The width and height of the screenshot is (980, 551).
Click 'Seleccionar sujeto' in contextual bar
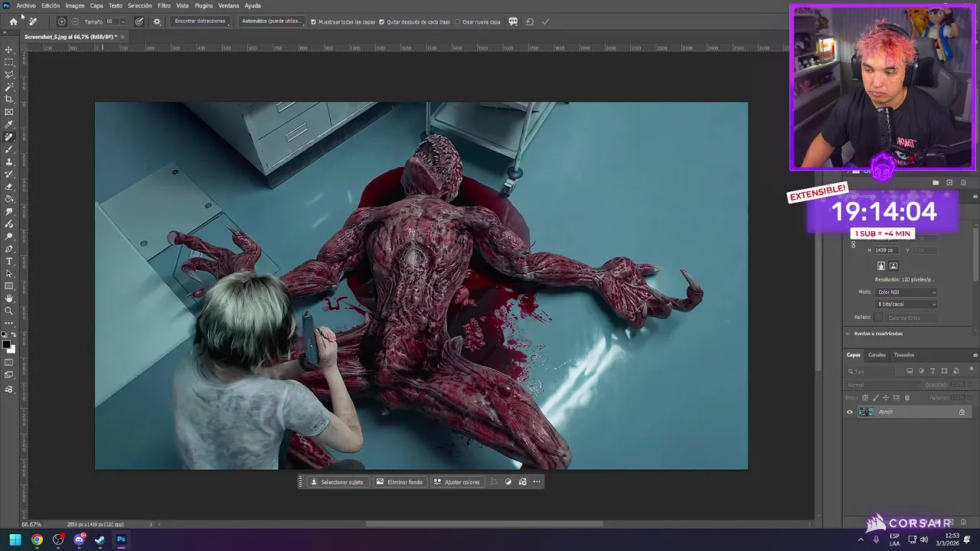click(x=337, y=482)
